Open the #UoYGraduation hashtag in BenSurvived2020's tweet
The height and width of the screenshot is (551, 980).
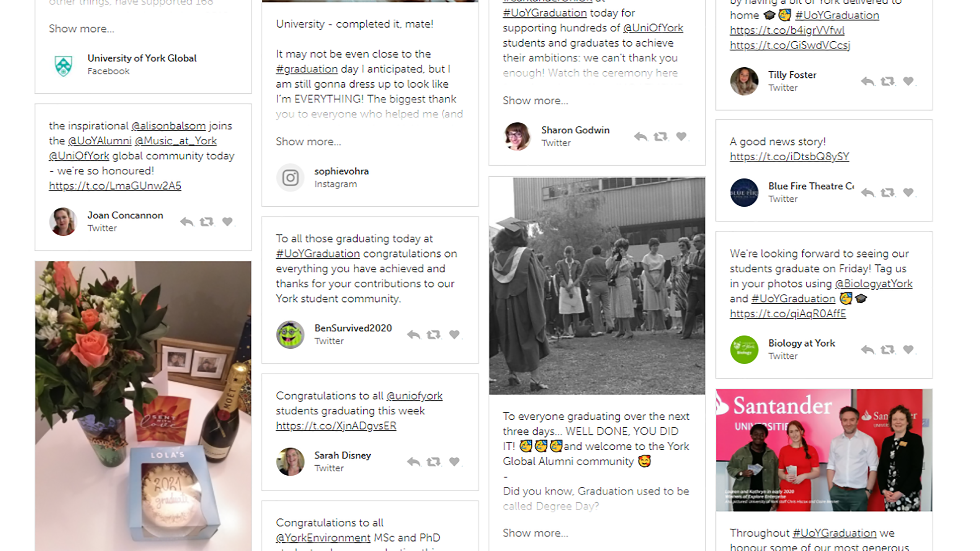coord(318,254)
